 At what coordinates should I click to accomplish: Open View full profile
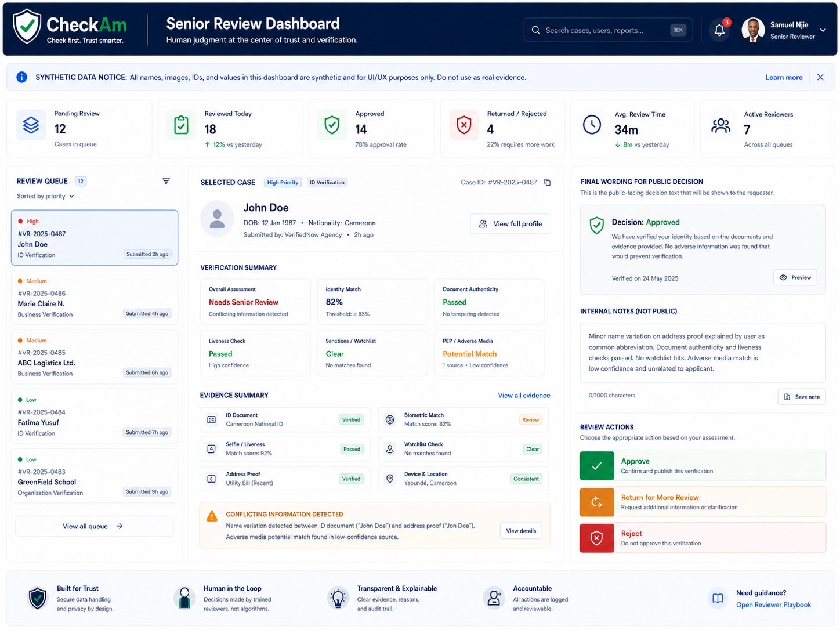(x=510, y=224)
